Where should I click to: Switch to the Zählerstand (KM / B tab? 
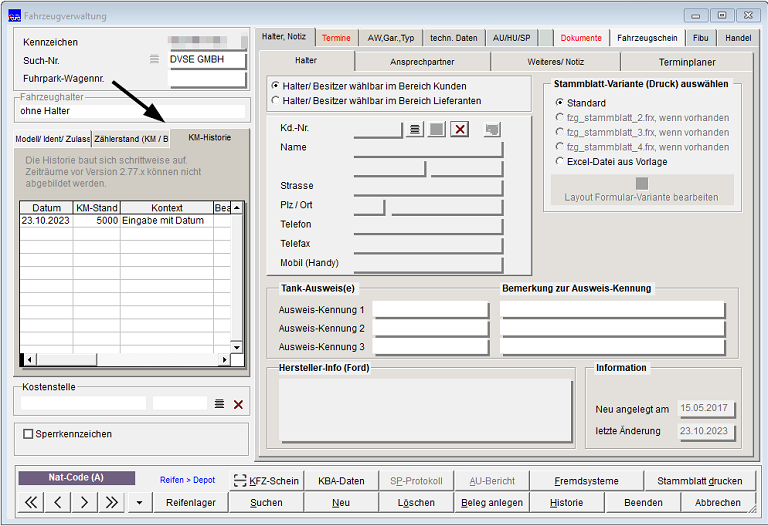(x=131, y=139)
